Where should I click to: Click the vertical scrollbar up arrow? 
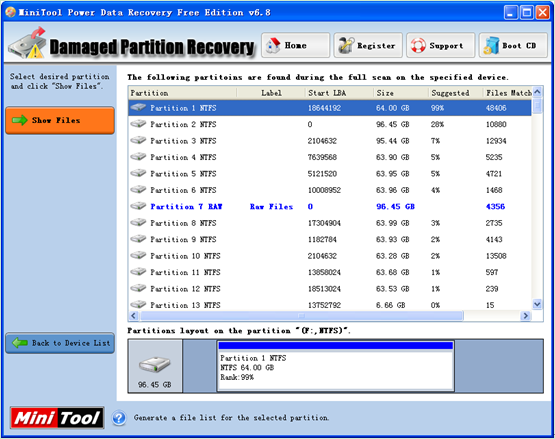(x=537, y=92)
